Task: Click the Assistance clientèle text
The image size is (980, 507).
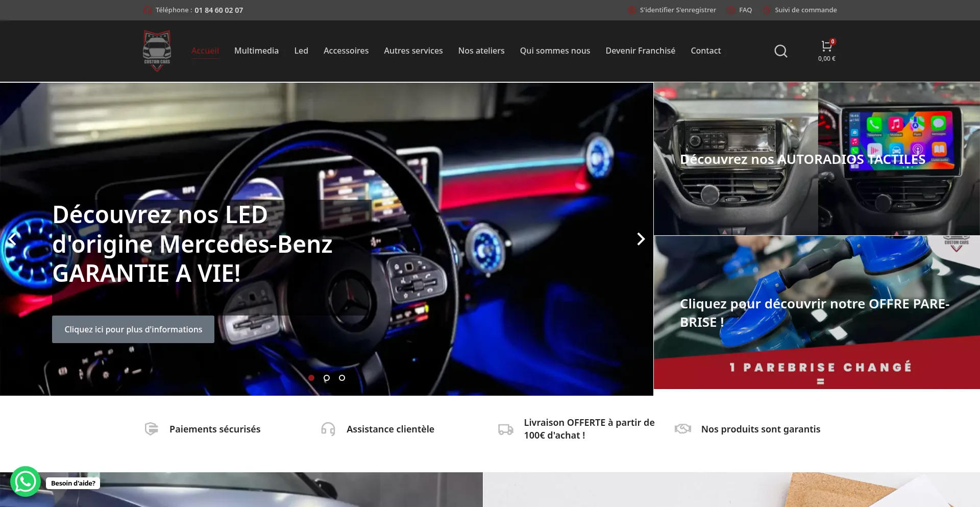Action: 390,429
